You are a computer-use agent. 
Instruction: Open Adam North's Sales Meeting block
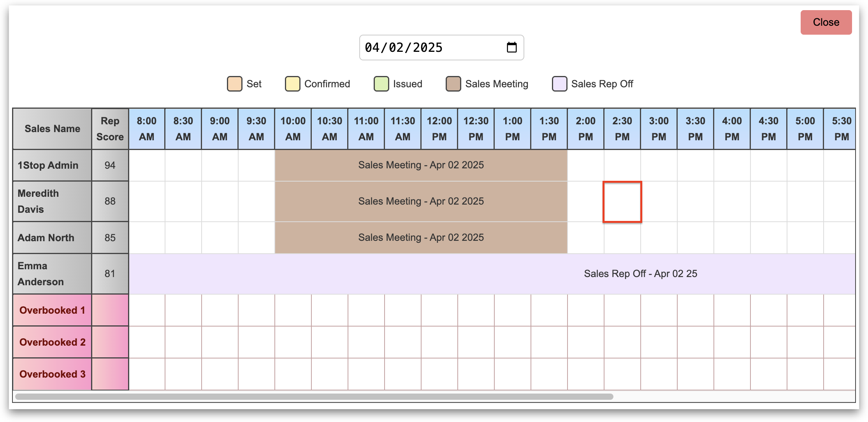tap(421, 238)
